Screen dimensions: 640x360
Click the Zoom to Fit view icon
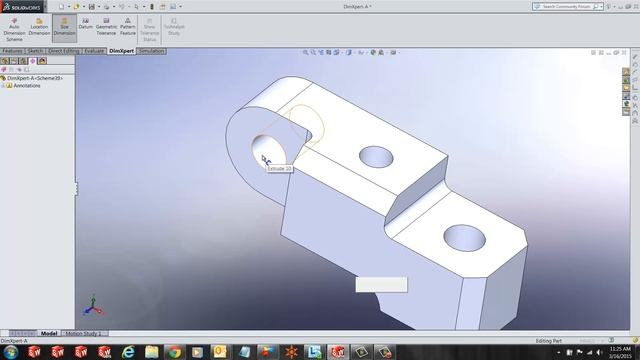point(305,52)
